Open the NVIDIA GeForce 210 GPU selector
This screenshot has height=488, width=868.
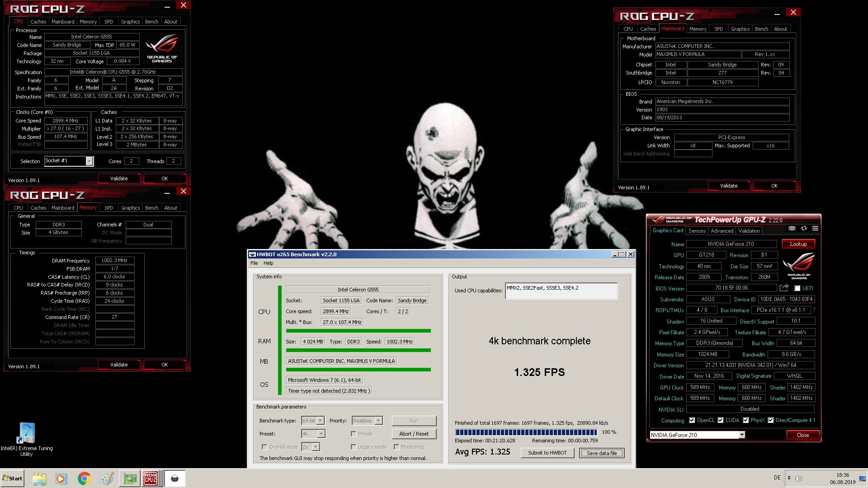(x=742, y=435)
